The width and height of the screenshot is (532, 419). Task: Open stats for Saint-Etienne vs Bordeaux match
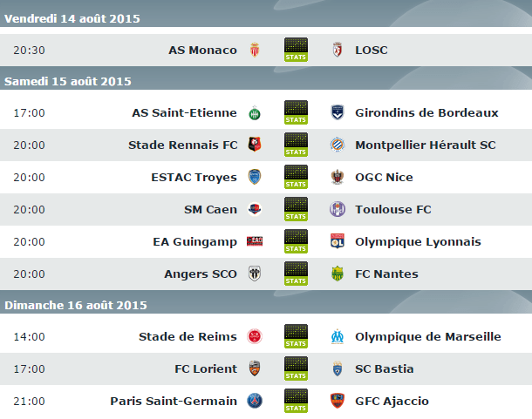pyautogui.click(x=296, y=112)
